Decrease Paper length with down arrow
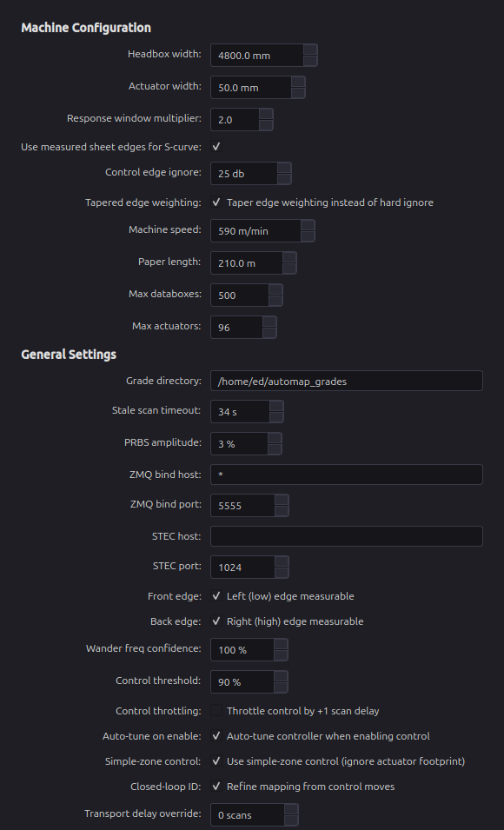 click(289, 269)
